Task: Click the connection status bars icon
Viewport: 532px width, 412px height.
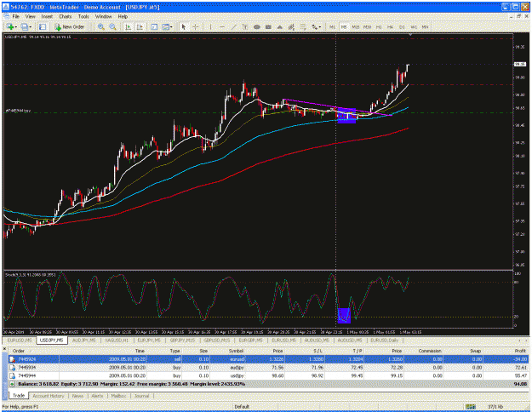Action: click(470, 406)
